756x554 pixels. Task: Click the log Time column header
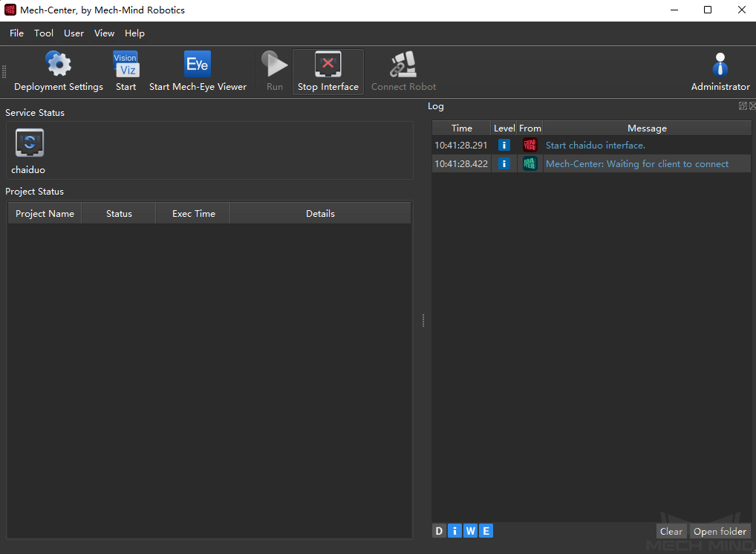pyautogui.click(x=461, y=128)
